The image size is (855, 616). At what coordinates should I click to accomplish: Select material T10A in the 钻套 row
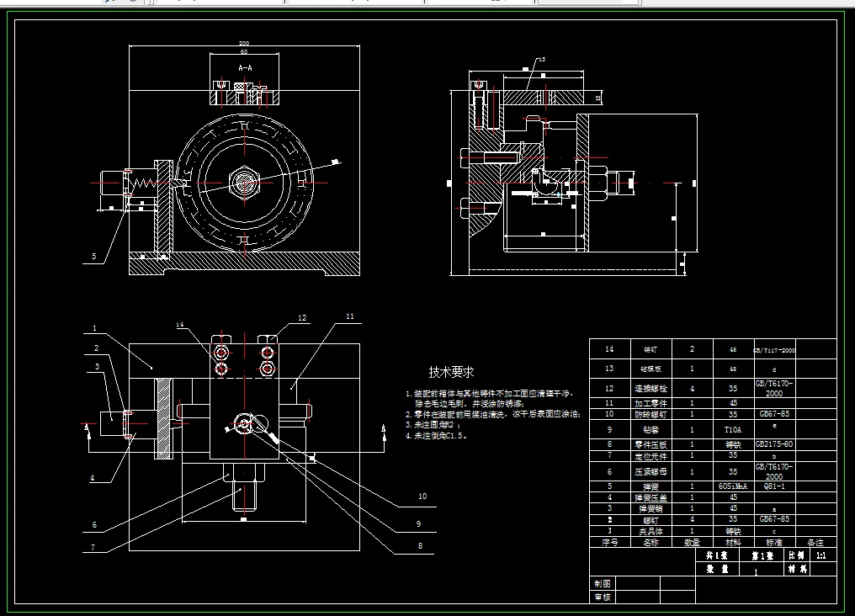click(x=733, y=429)
